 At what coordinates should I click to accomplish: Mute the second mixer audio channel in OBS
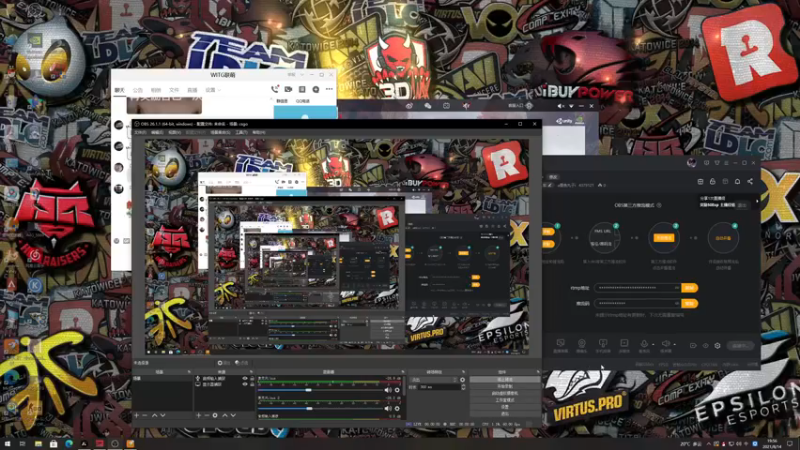click(x=388, y=408)
